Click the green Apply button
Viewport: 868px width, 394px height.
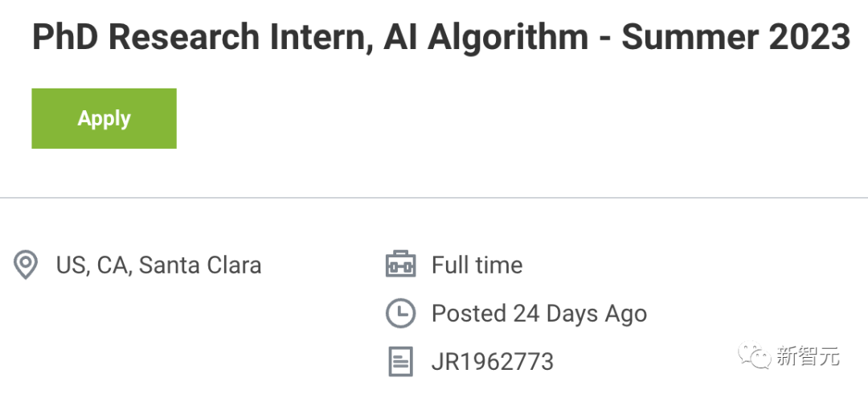[x=104, y=118]
